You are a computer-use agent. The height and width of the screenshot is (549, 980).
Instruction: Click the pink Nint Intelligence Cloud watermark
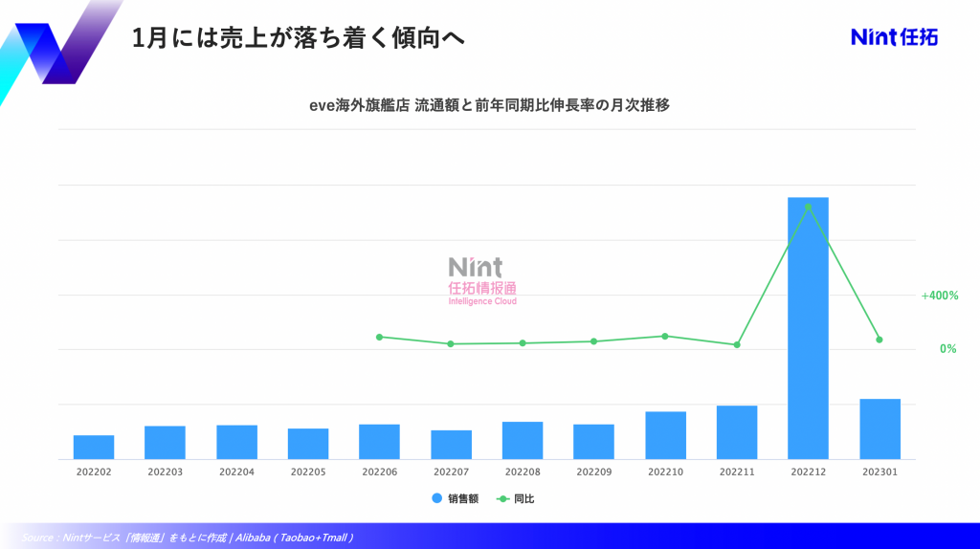point(482,280)
